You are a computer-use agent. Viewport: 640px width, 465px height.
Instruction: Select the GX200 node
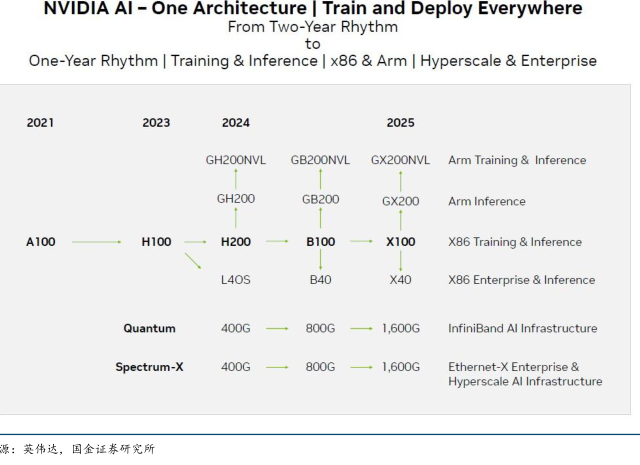coord(400,201)
